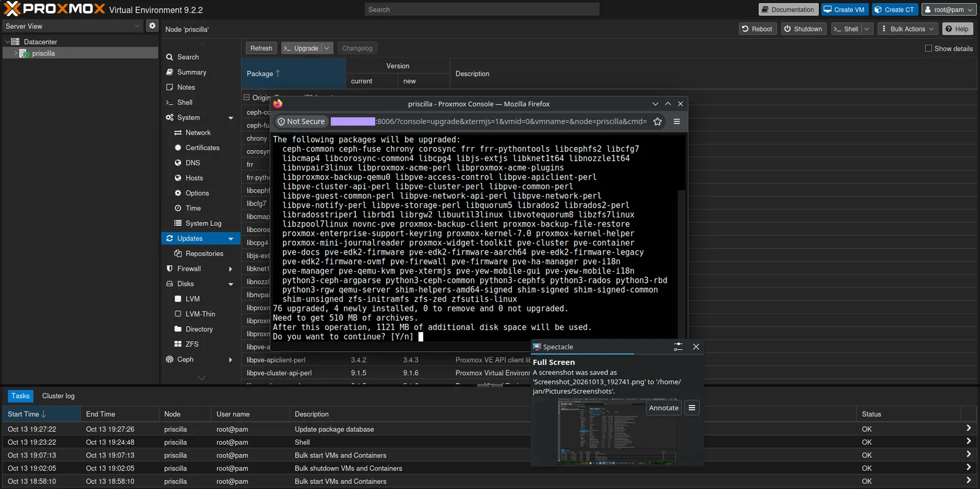
Task: Click the saved screenshot thumbnail in Spectacle
Action: tap(618, 431)
